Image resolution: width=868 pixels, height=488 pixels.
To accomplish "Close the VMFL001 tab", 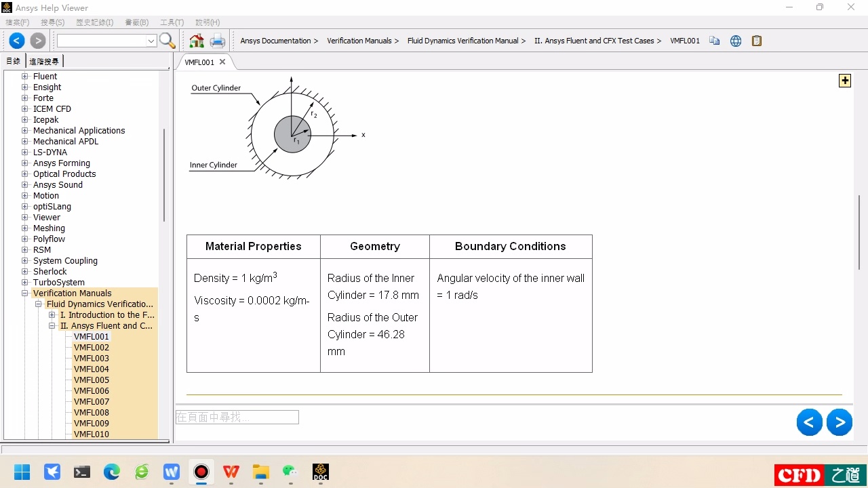I will pyautogui.click(x=222, y=62).
